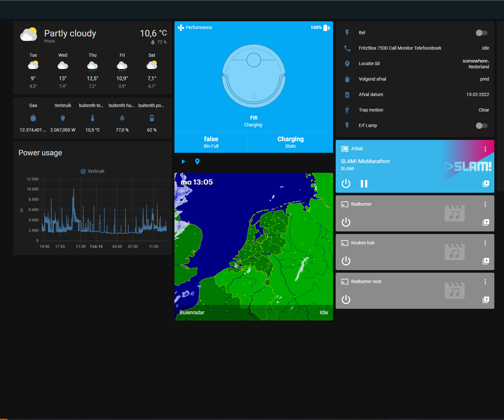Viewport: 504px width, 420px height.
Task: Pause the SLAM! MixMarathon playback
Action: coord(364,184)
